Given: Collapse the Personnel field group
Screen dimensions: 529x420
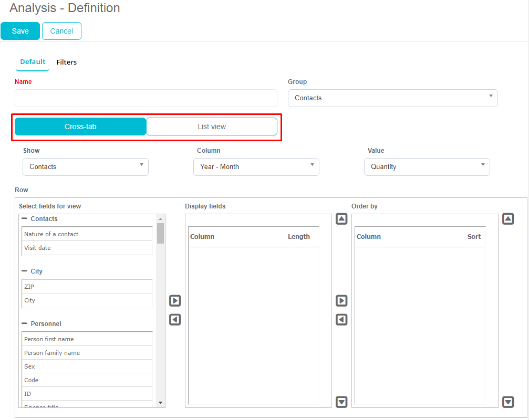Looking at the screenshot, I should pos(25,324).
